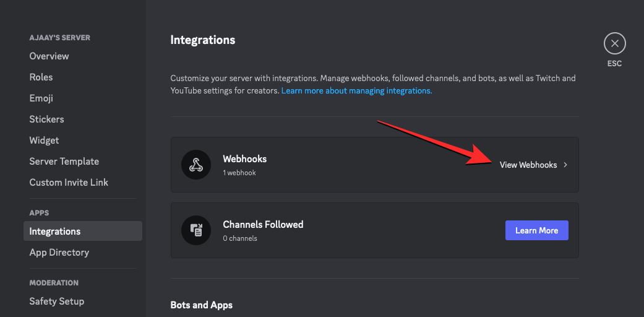The image size is (644, 317).
Task: Open Server Template settings
Action: pos(64,162)
